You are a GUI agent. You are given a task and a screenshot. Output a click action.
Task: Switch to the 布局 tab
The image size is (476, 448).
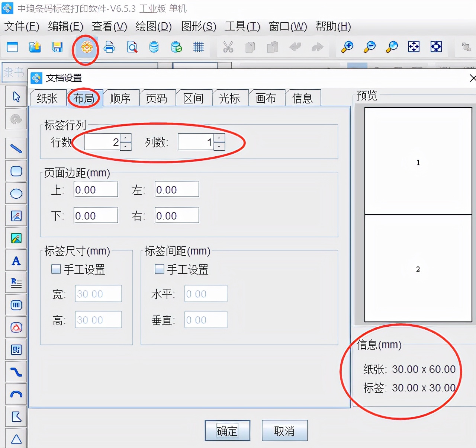pyautogui.click(x=84, y=98)
